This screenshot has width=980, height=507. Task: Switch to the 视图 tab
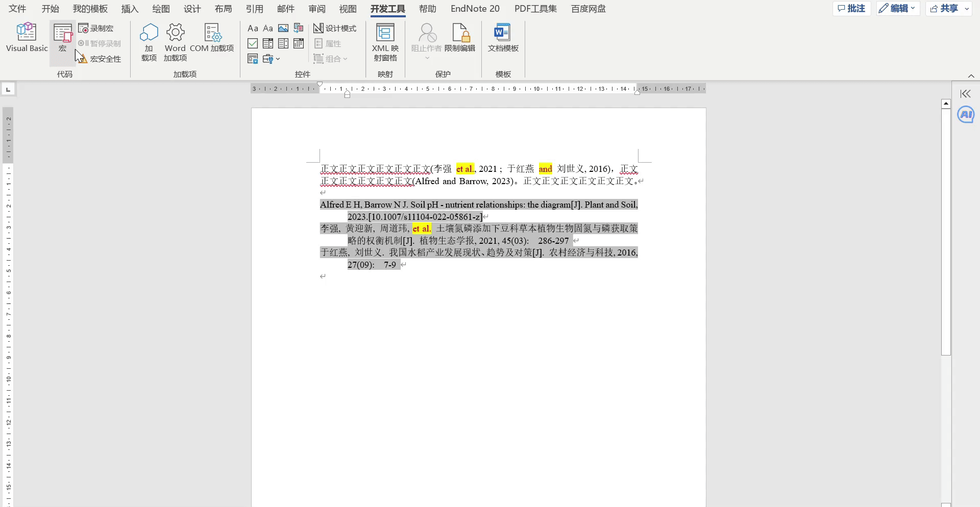pyautogui.click(x=348, y=9)
